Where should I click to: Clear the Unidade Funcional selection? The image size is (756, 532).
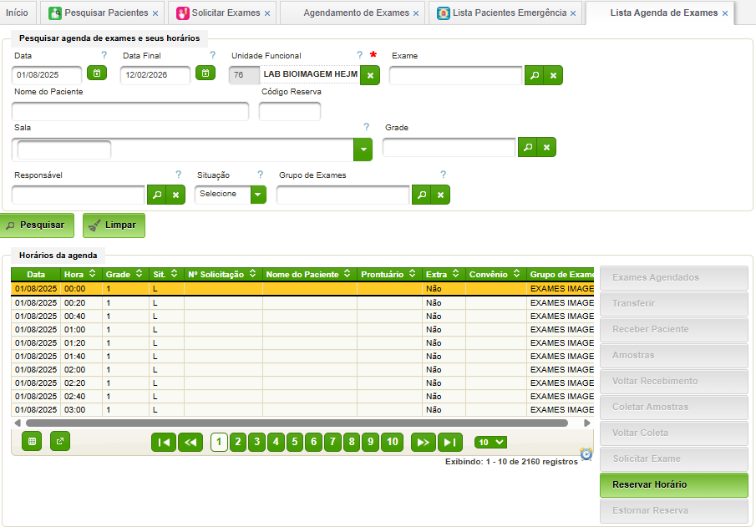(370, 75)
